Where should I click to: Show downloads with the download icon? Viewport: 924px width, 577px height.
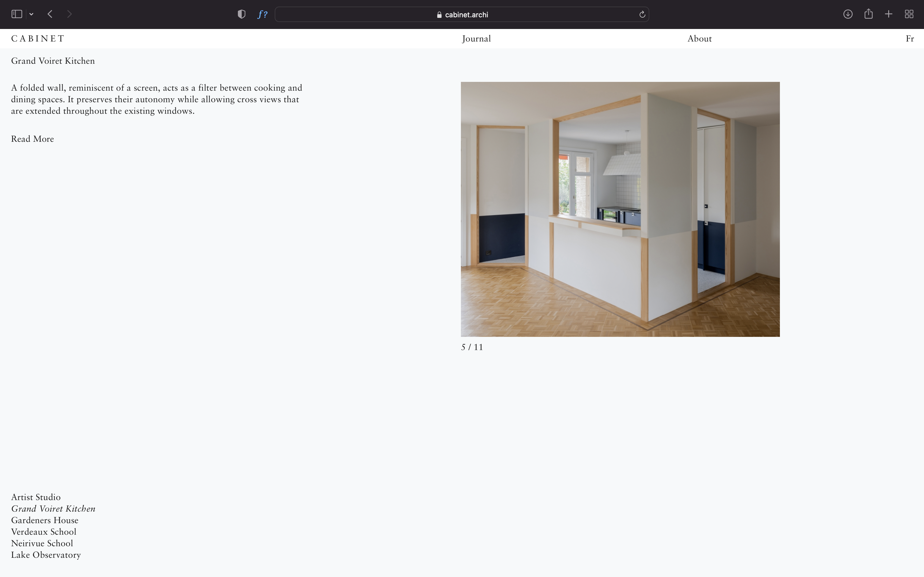click(848, 14)
